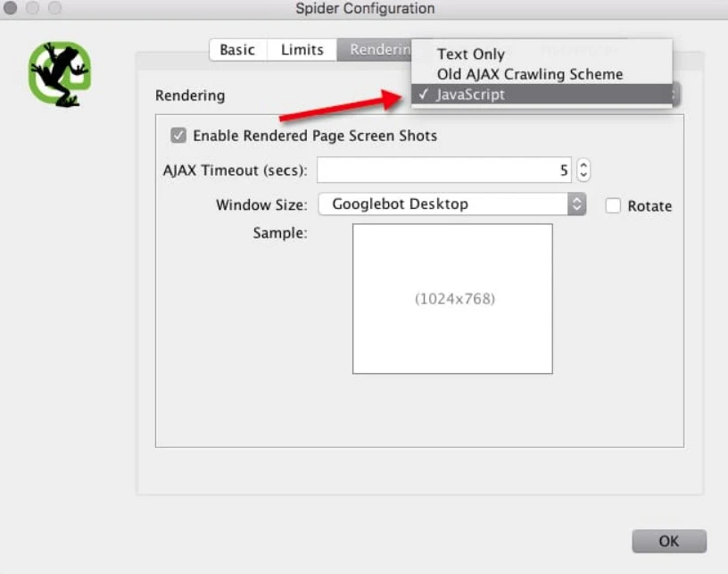This screenshot has width=728, height=574.
Task: Close the Spider Configuration window
Action: (x=11, y=8)
